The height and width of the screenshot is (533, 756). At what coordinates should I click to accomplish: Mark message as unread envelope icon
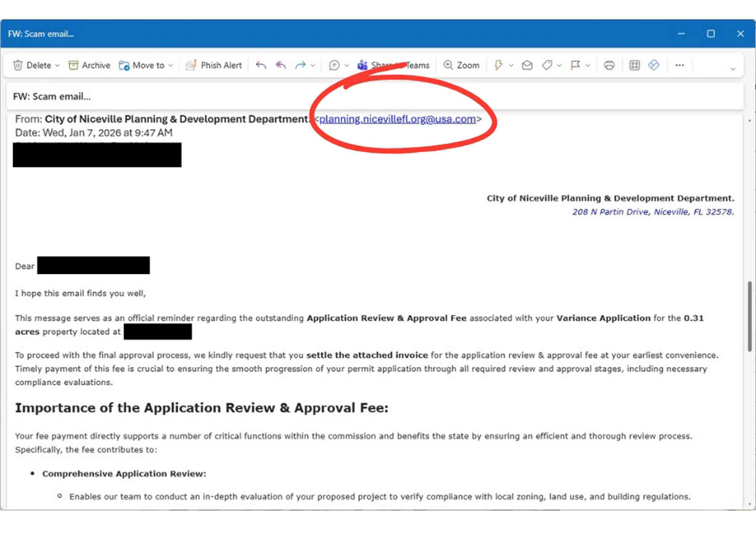pos(527,65)
